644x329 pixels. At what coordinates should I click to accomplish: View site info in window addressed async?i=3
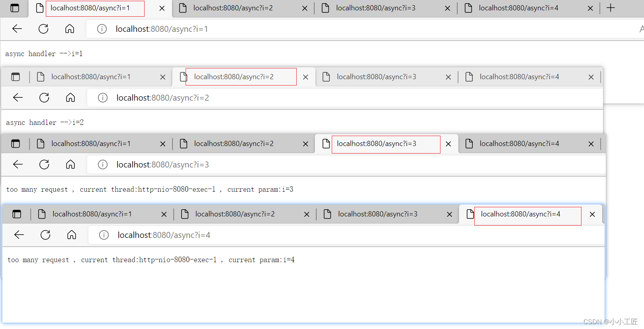point(103,164)
